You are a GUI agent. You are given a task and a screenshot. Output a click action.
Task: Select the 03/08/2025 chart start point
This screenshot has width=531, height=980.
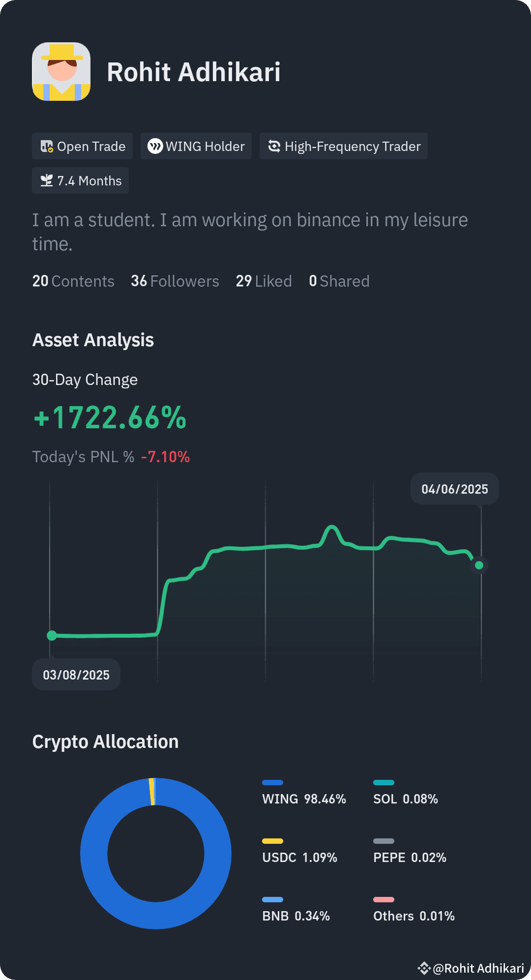(x=52, y=636)
